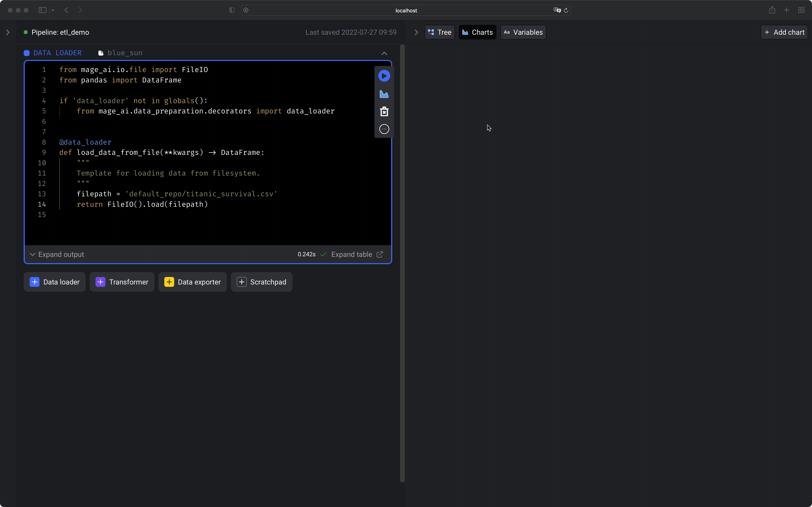Click the browser page reload icon
812x507 pixels.
(x=566, y=10)
